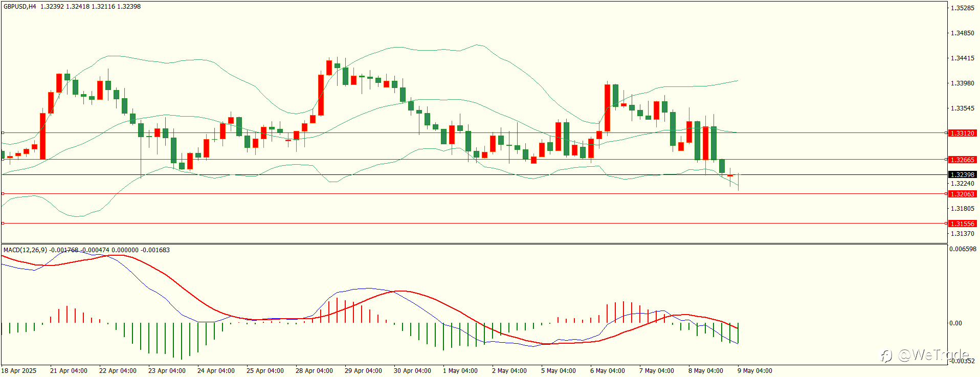Viewport: 980px width, 377px height.
Task: Select the 1.32665 red price tag
Action: click(x=962, y=160)
